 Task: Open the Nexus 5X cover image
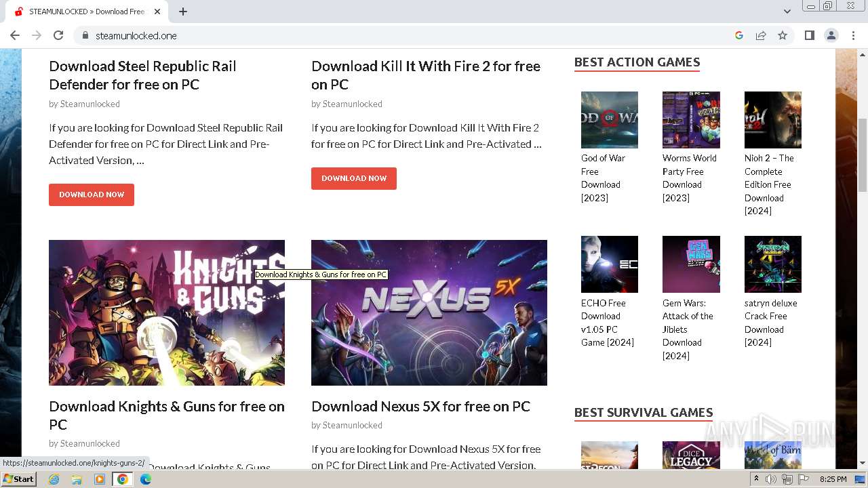pos(429,312)
